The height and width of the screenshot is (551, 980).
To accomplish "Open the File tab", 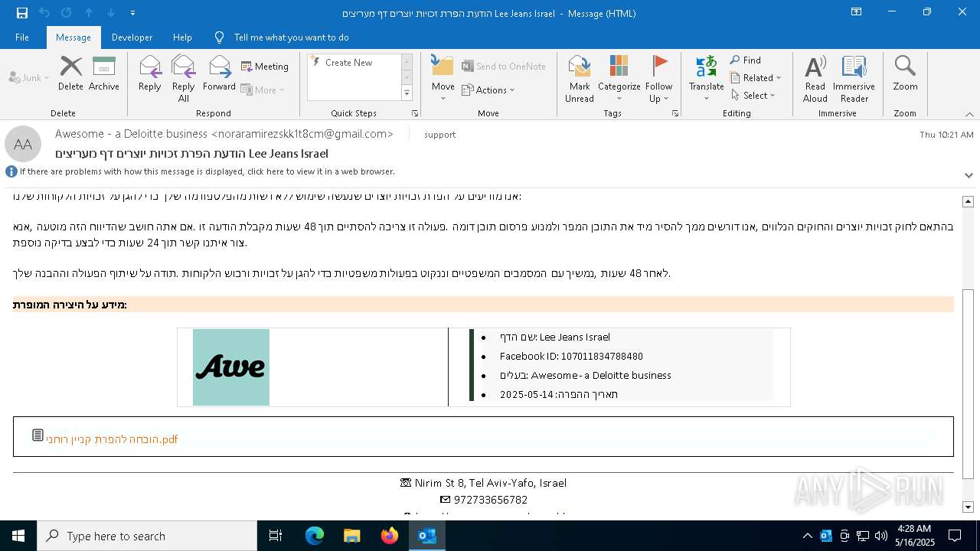I will (x=22, y=37).
